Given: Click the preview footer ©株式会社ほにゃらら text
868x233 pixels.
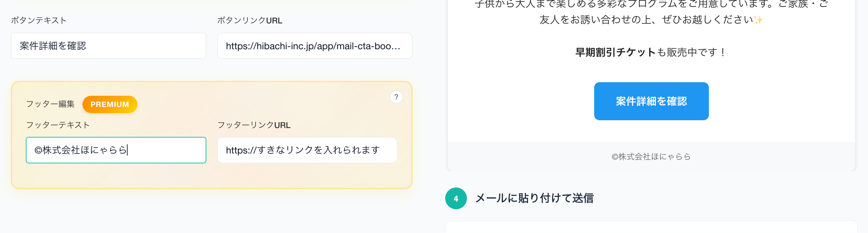Looking at the screenshot, I should click(x=651, y=157).
